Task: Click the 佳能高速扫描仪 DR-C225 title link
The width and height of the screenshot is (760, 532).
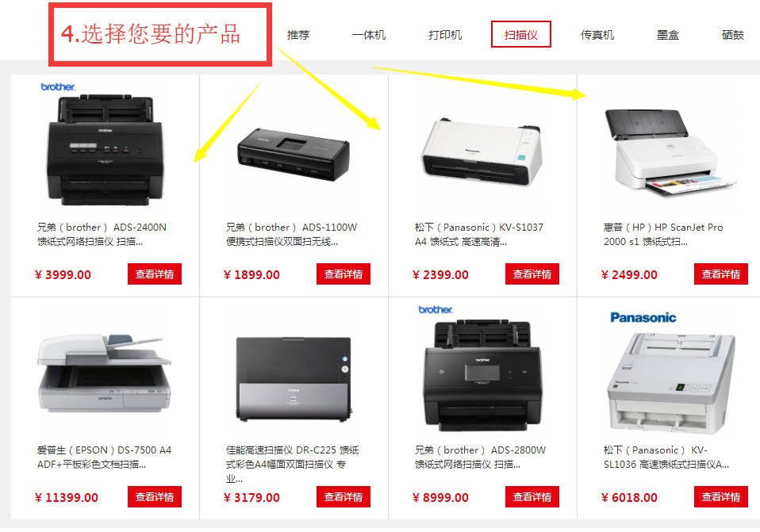Action: pyautogui.click(x=292, y=464)
